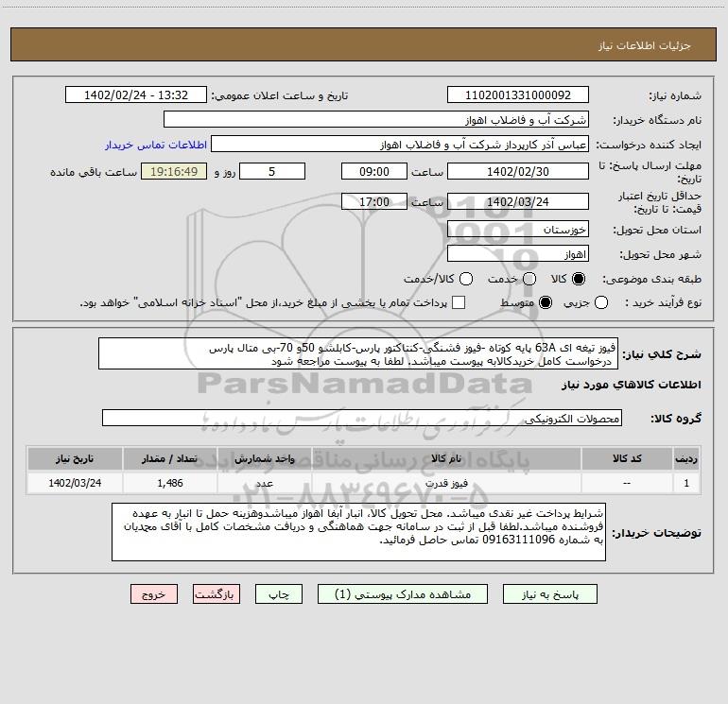
Task: Click the quantity cell 1,486
Action: [x=170, y=483]
